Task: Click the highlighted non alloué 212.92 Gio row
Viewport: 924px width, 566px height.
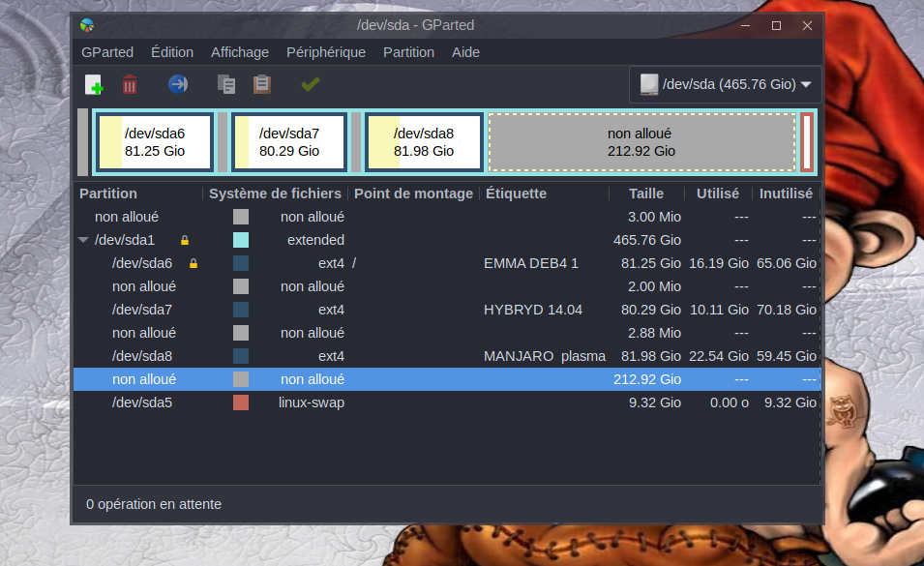Action: pos(447,380)
